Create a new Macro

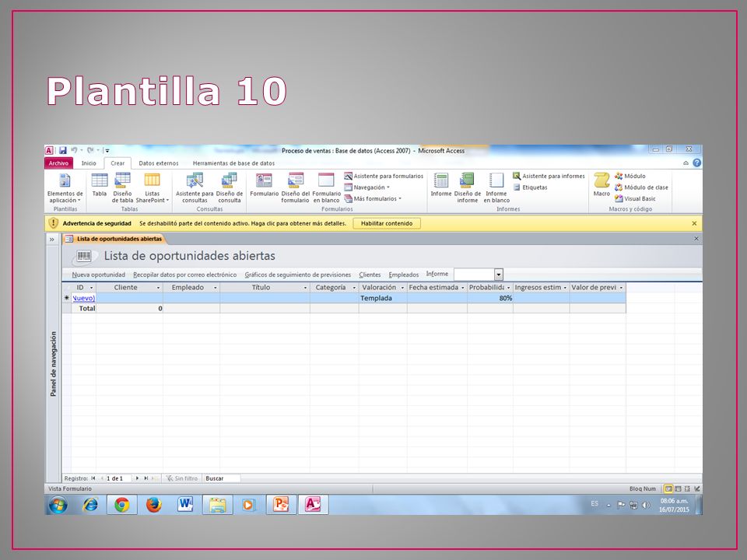(x=601, y=185)
